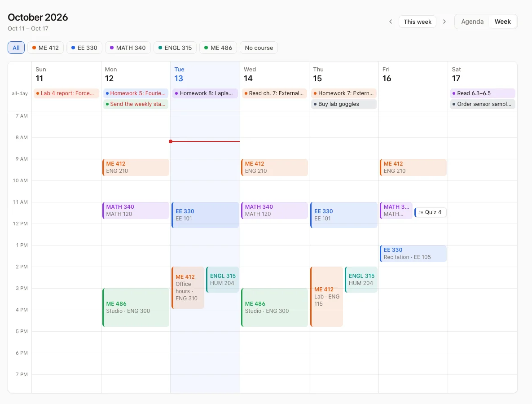Filter by EE 330 course chip
This screenshot has height=404, width=532.
coord(84,48)
